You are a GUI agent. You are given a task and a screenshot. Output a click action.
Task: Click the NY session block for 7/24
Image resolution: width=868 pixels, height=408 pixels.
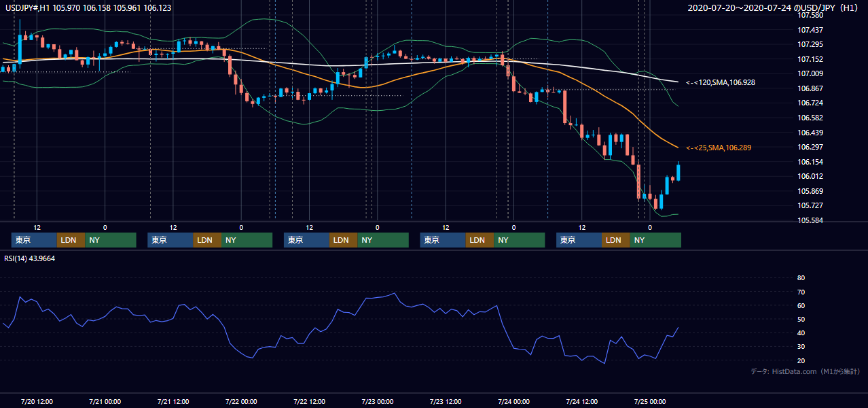pyautogui.click(x=655, y=240)
